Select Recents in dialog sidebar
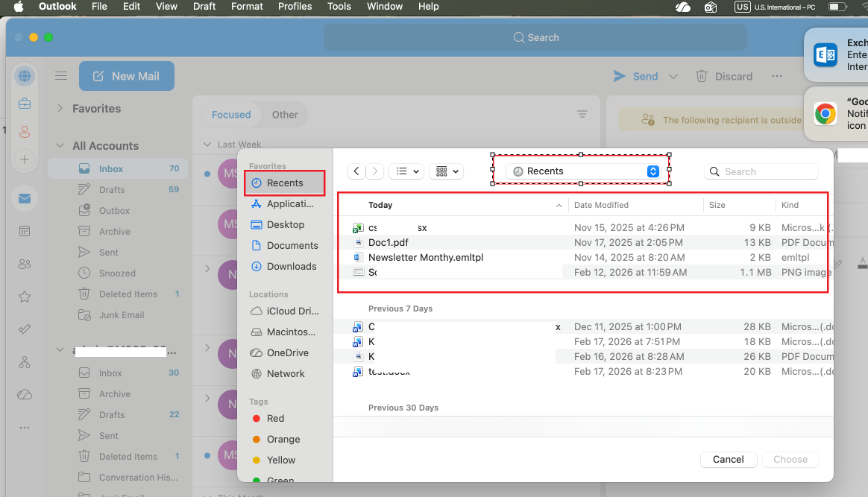The image size is (868, 497). pos(285,183)
